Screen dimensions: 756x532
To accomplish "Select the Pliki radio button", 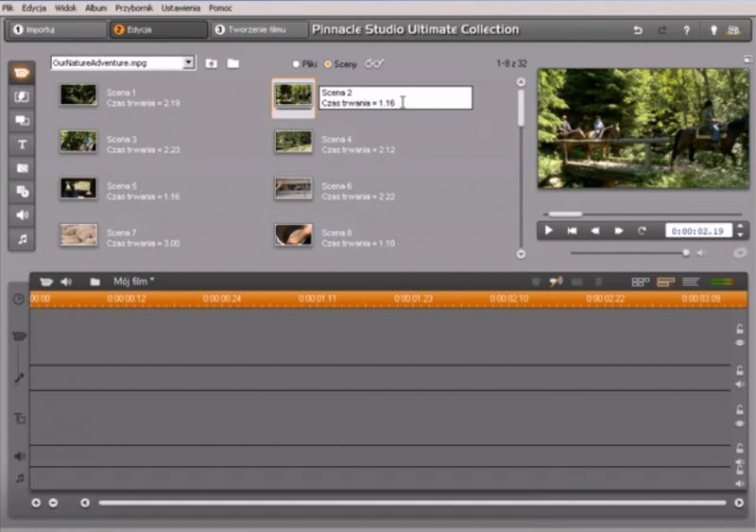I will click(296, 64).
